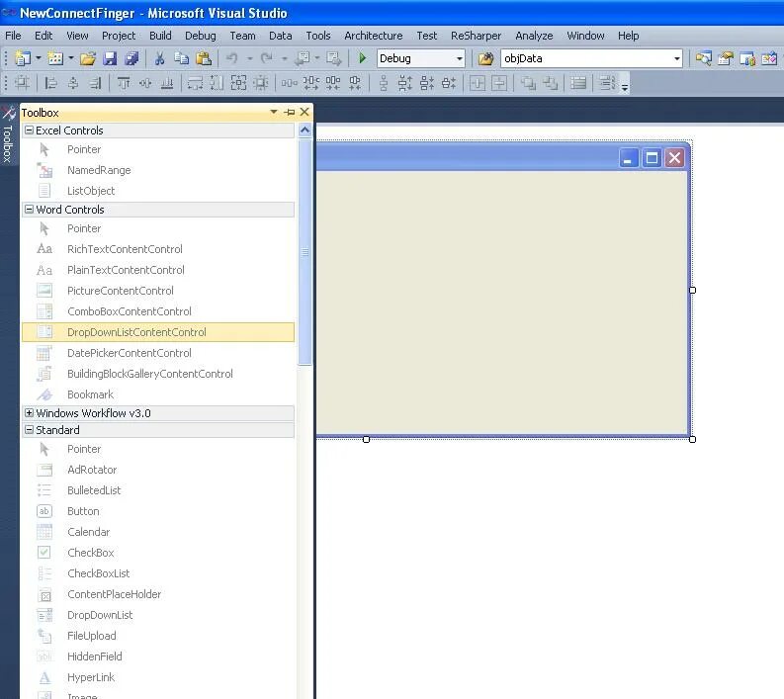
Task: Click the Save All icon
Action: 131,58
